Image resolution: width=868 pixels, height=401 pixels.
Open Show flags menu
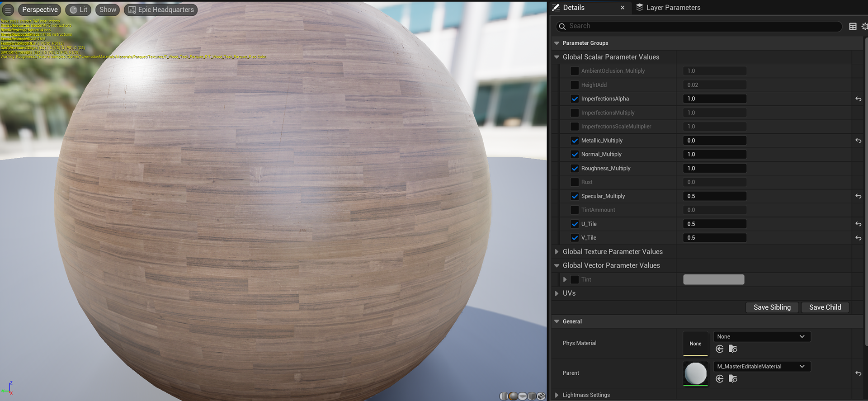click(108, 9)
